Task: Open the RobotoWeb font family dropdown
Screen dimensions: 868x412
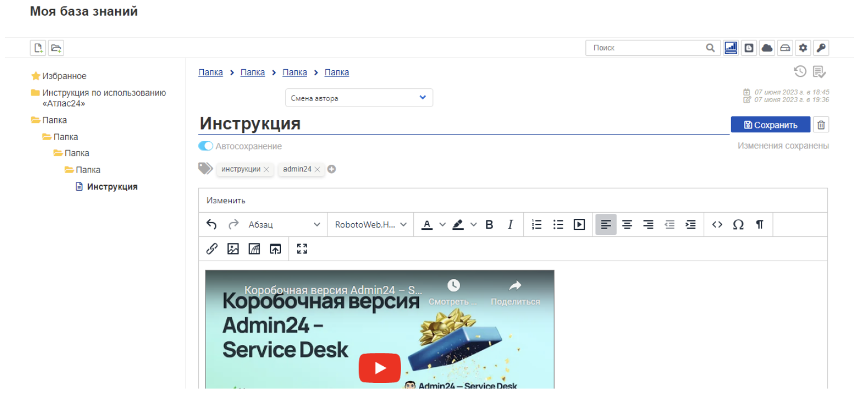Action: pyautogui.click(x=371, y=224)
